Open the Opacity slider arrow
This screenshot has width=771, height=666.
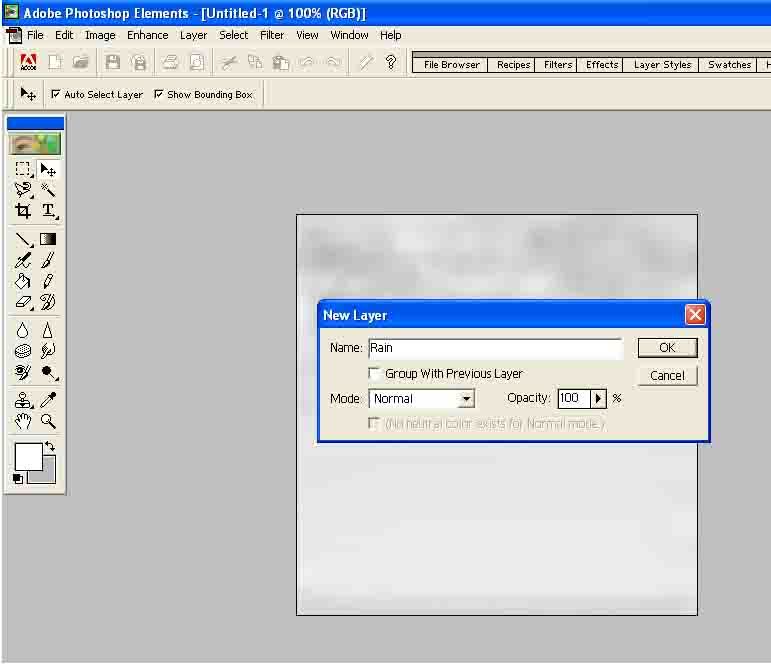click(x=599, y=399)
